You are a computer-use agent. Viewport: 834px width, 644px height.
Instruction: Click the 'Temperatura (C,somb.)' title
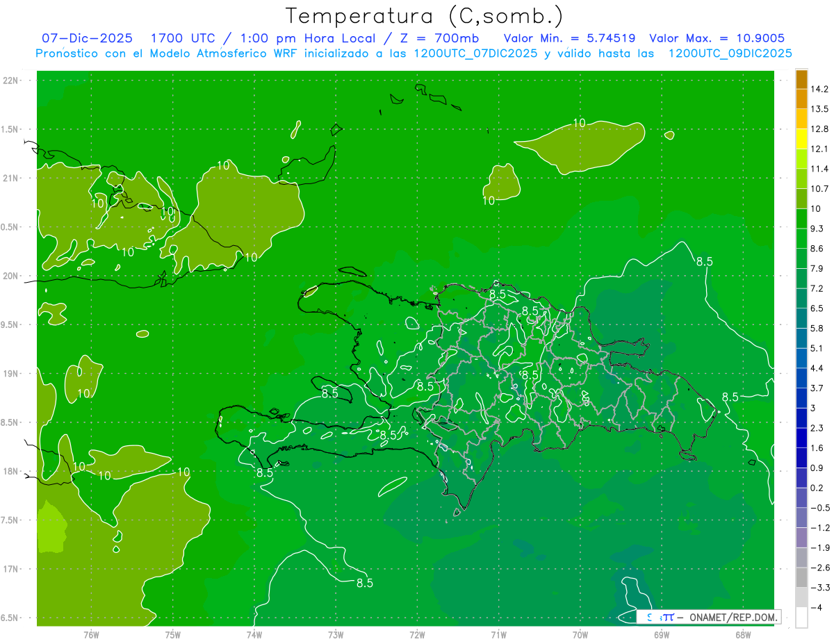tap(424, 16)
